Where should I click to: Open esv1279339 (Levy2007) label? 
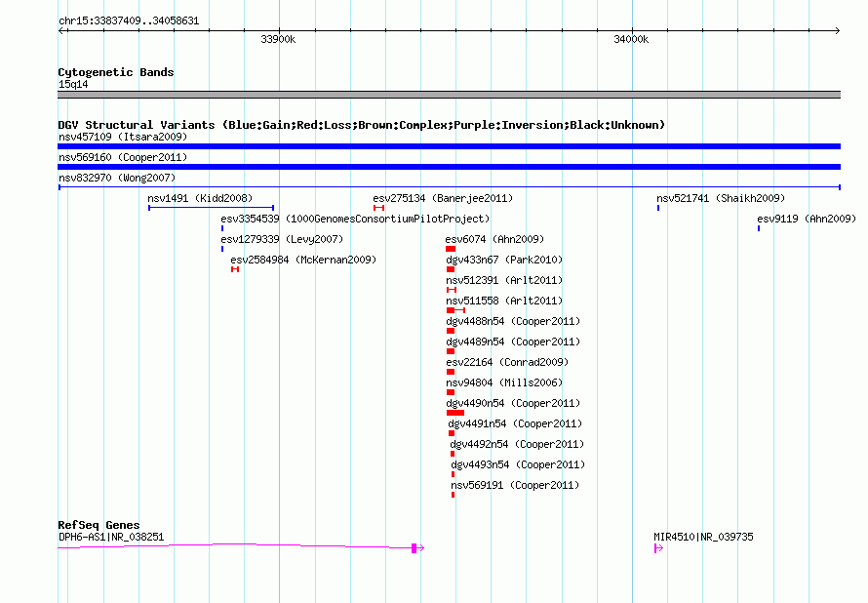[x=282, y=239]
